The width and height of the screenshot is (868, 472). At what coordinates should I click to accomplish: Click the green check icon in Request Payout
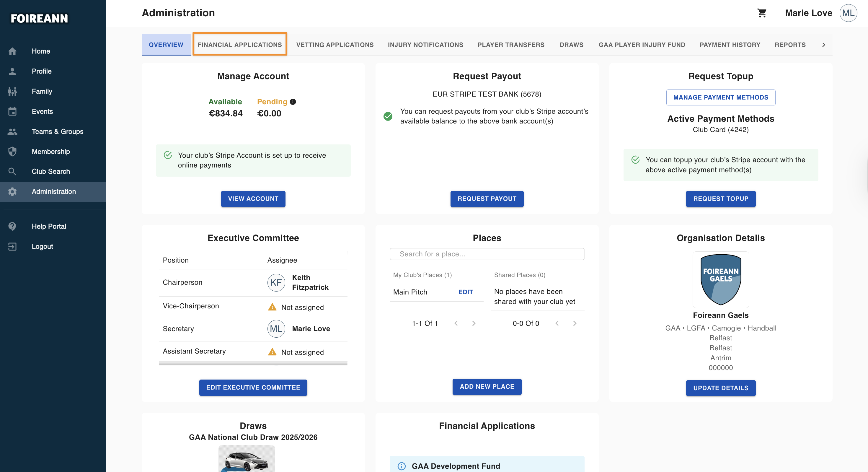388,116
